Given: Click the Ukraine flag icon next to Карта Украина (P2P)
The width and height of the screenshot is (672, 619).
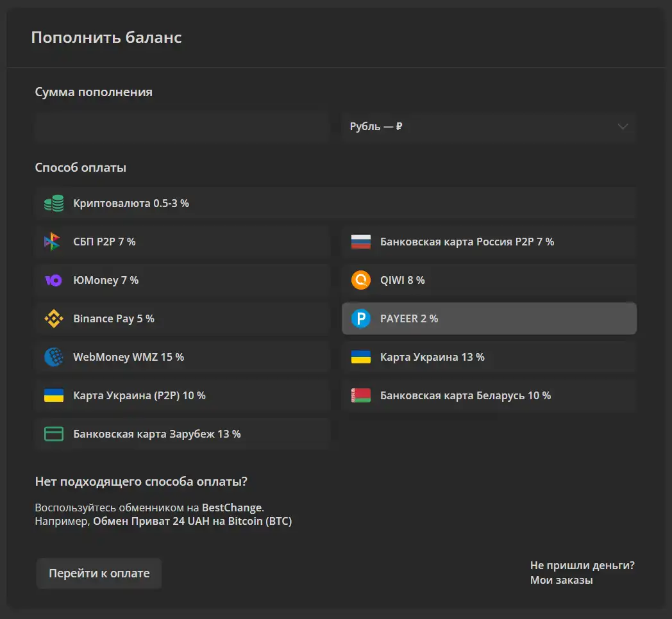Looking at the screenshot, I should [x=54, y=395].
